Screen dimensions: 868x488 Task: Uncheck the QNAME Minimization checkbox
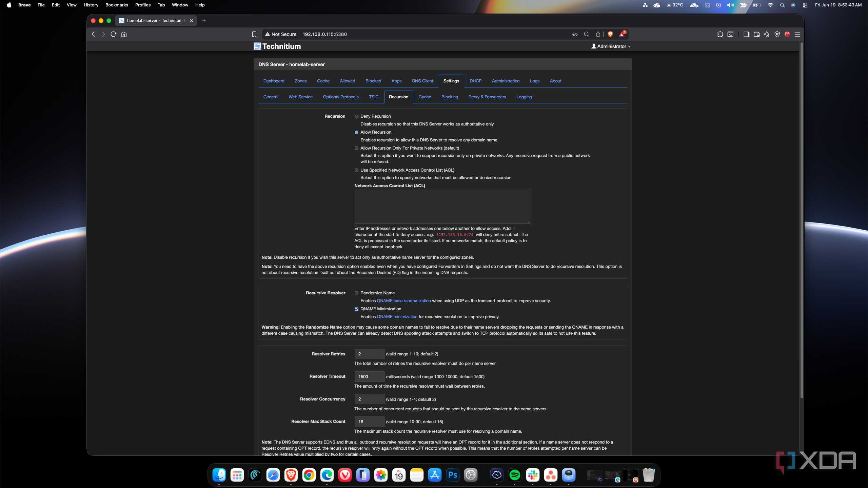[x=356, y=309]
